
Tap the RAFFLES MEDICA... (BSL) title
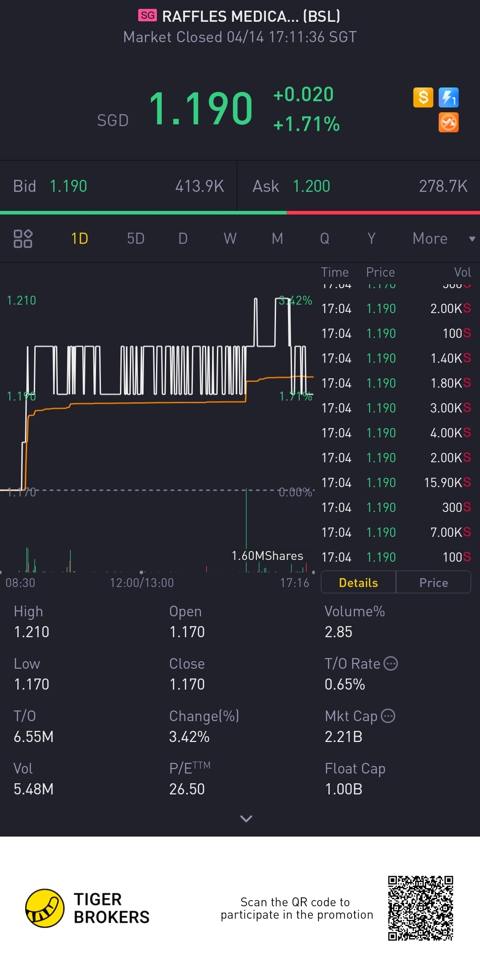(251, 16)
